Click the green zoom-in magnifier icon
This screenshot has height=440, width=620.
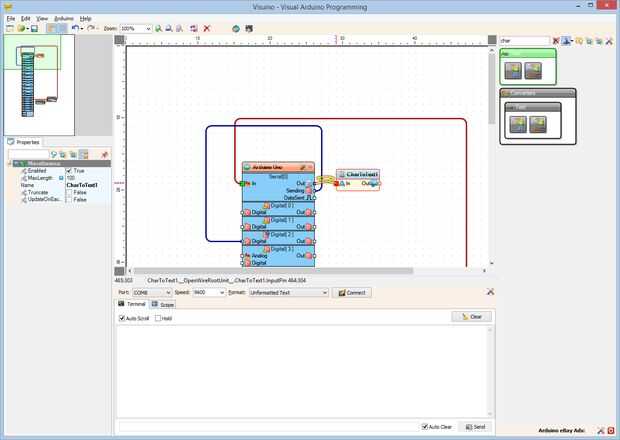coord(159,28)
